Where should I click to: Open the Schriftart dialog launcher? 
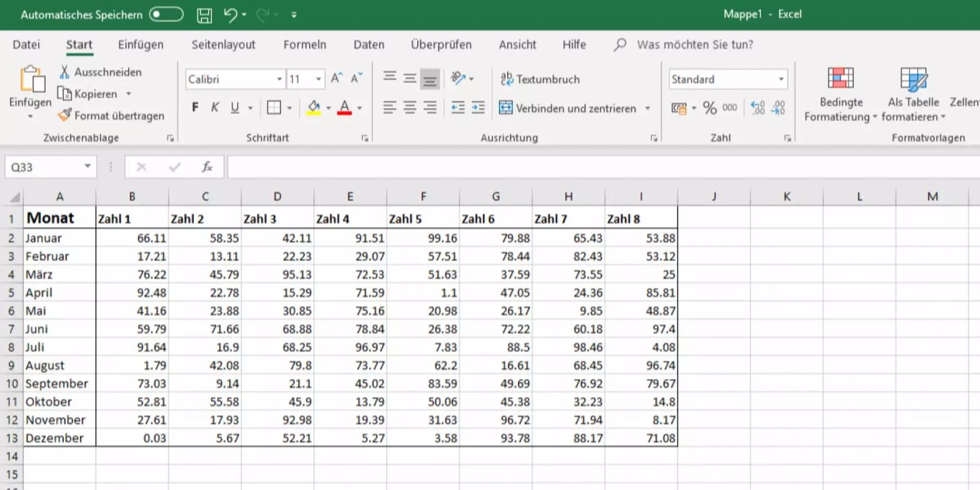coord(365,138)
